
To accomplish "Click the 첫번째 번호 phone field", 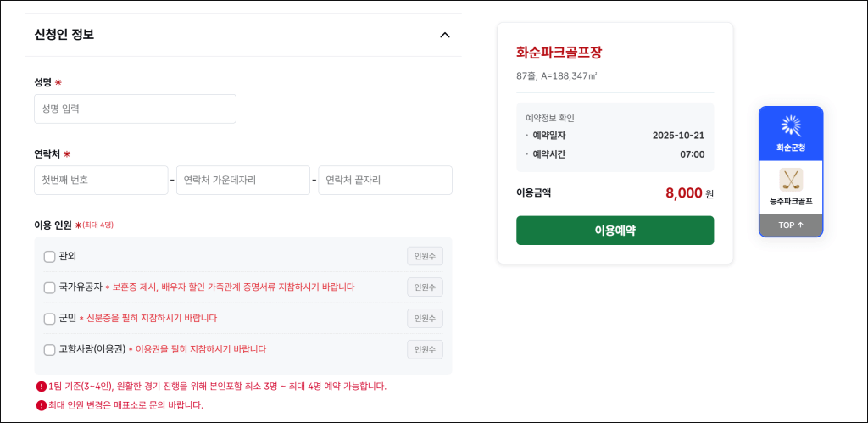I will 101,180.
